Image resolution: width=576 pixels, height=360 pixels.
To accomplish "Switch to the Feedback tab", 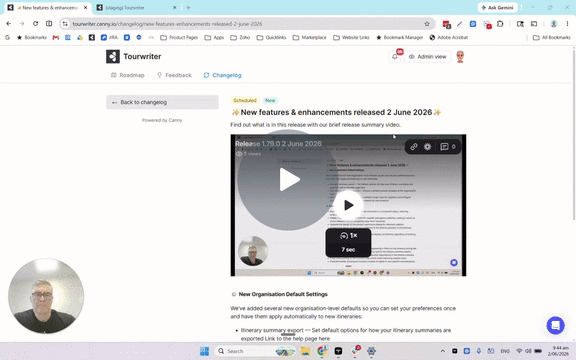I will (174, 75).
